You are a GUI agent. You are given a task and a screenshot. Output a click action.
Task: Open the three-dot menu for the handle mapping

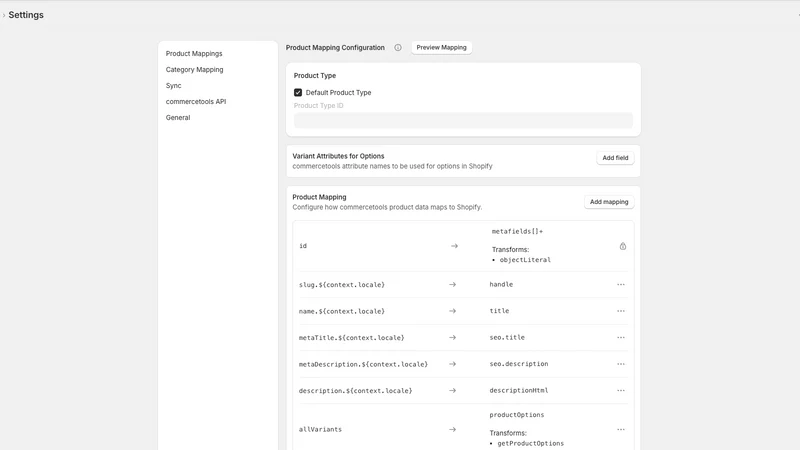point(620,285)
